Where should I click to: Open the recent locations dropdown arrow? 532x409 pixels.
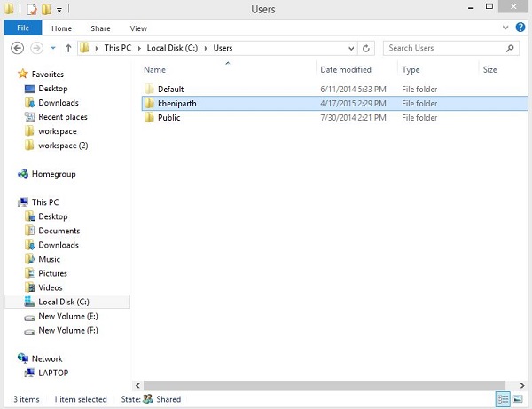pos(53,48)
